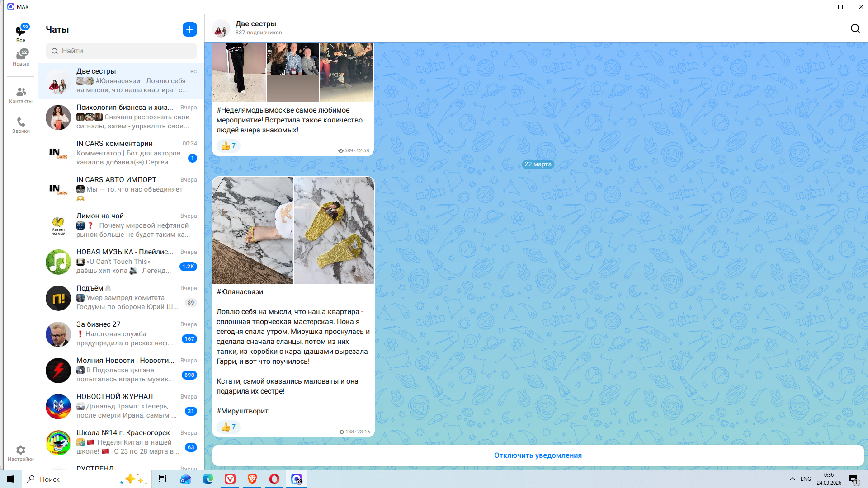Open the #Мируштворит hashtag link
The width and height of the screenshot is (868, 488).
click(x=242, y=411)
